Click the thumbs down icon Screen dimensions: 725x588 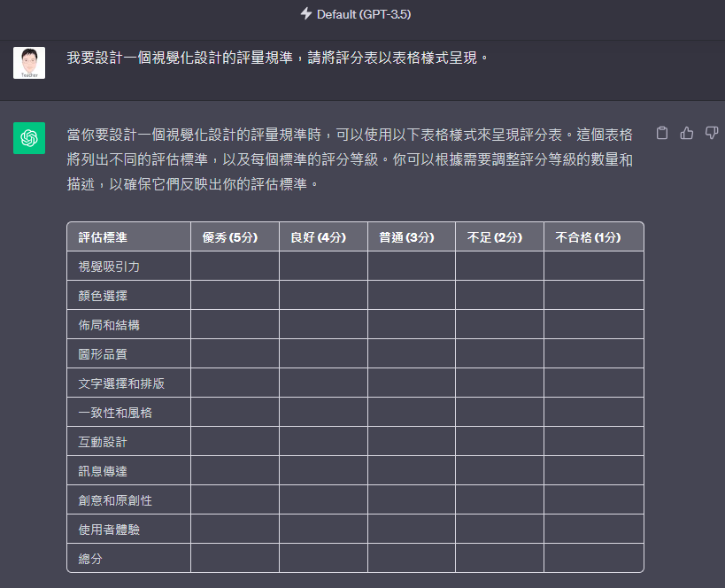point(712,133)
